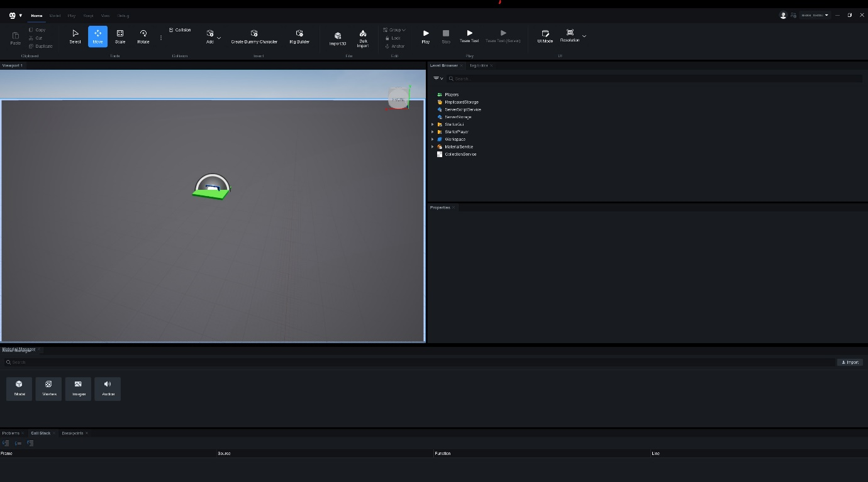Expand the StarterGui folder

(x=433, y=124)
